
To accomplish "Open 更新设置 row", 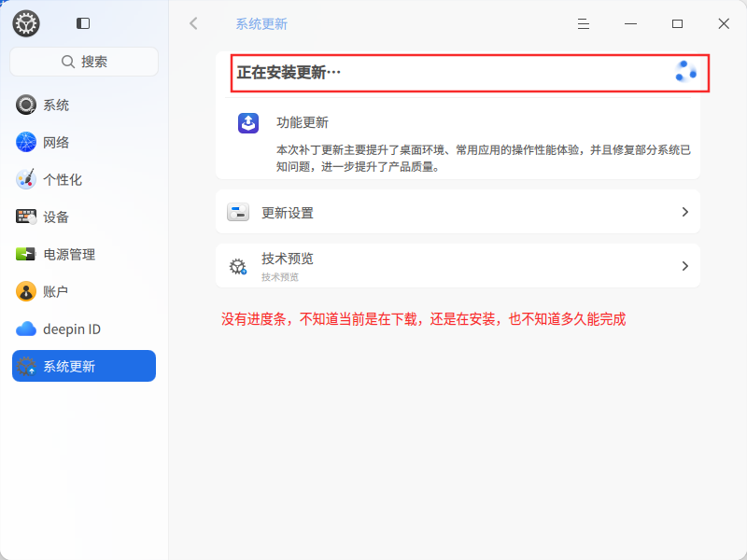I will (458, 212).
